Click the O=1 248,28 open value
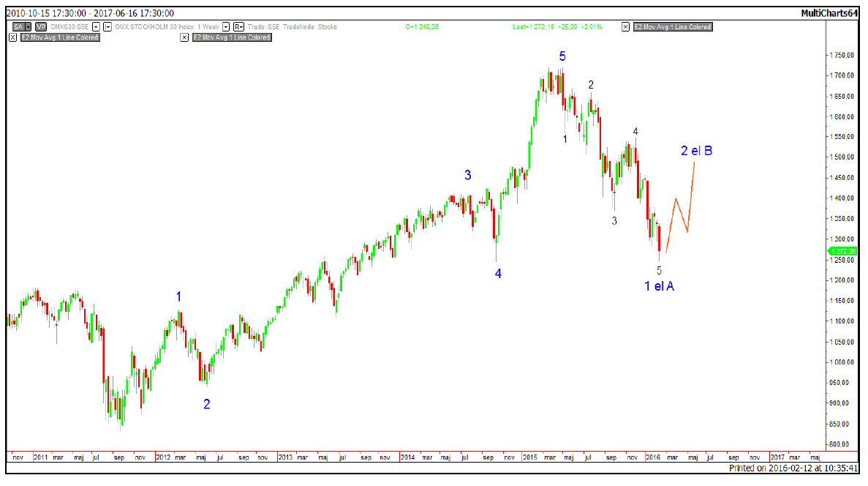 pyautogui.click(x=422, y=26)
